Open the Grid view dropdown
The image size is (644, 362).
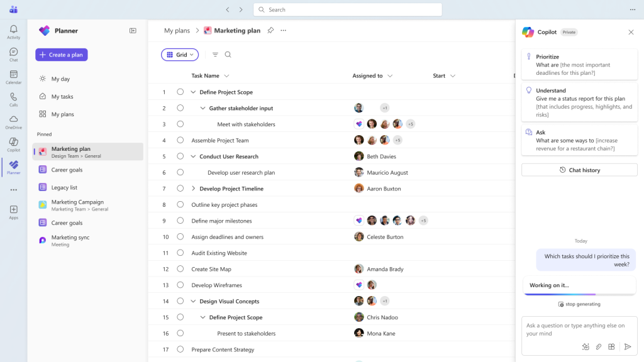point(180,55)
